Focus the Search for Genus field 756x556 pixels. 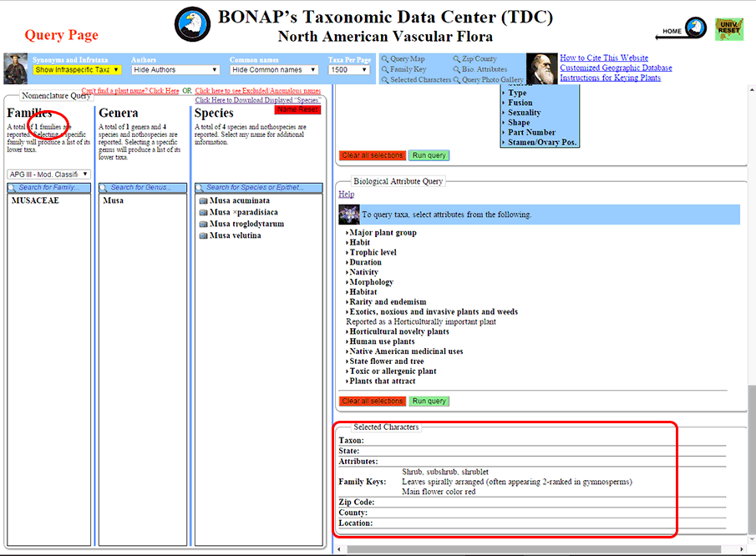[x=143, y=188]
